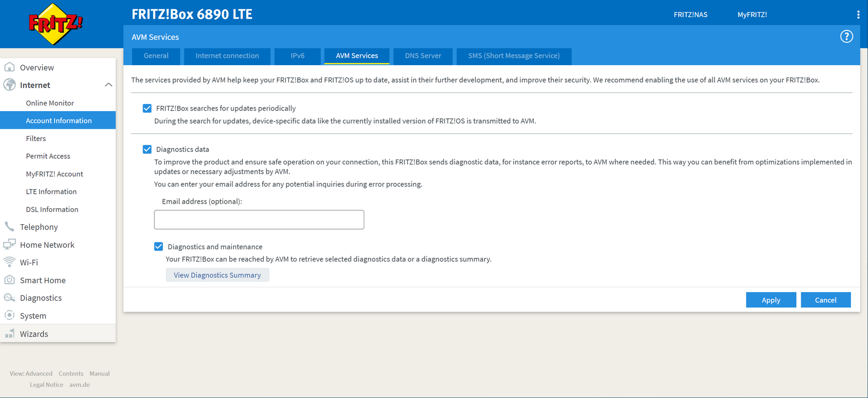This screenshot has height=398, width=868.
Task: Toggle the Diagnostics data checkbox
Action: pos(147,149)
